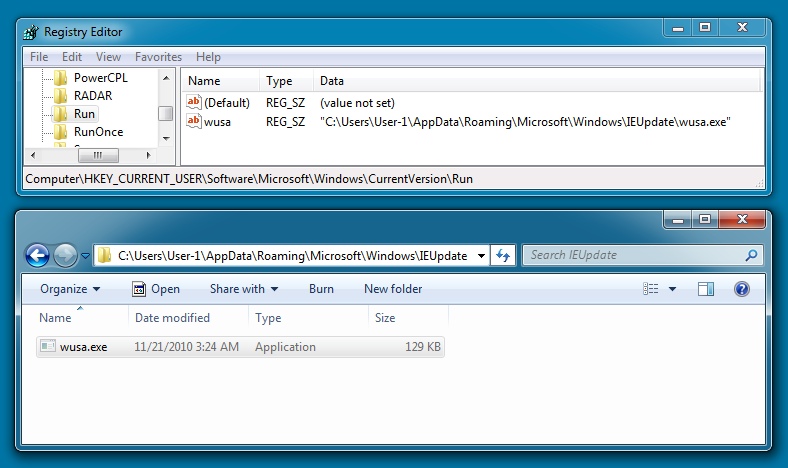The image size is (788, 468).
Task: Click the magnifier icon in search box
Action: click(751, 255)
